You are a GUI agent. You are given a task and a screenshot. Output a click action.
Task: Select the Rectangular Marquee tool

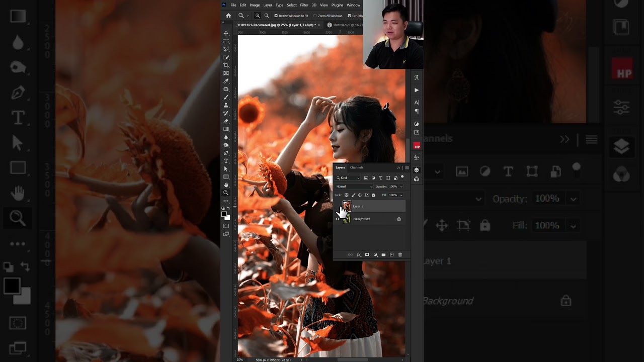click(226, 41)
